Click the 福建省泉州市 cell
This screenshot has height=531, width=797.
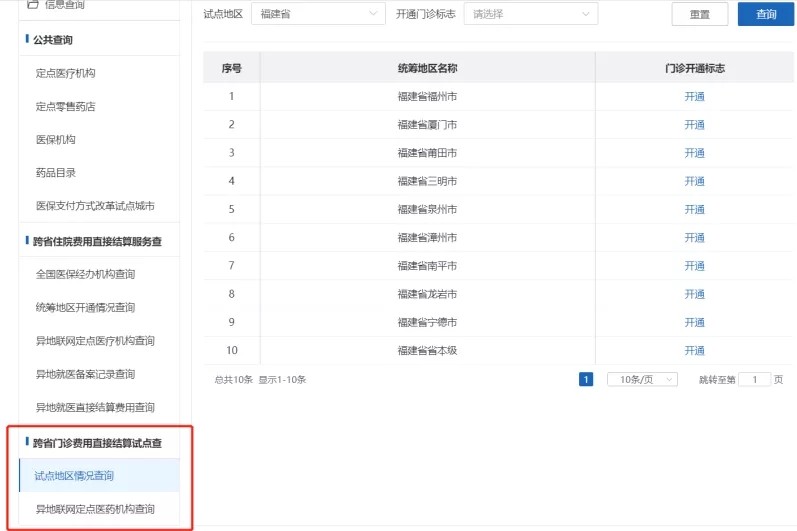[427, 209]
